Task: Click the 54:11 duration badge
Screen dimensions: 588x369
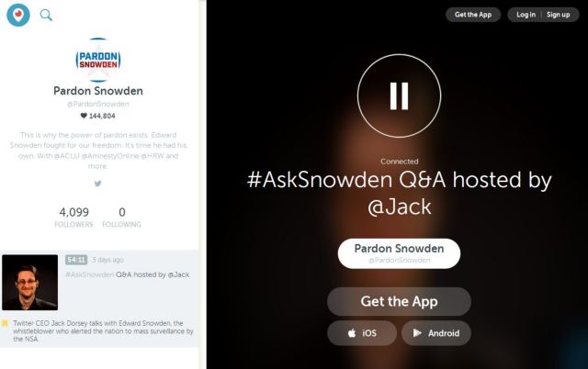Action: click(x=76, y=260)
